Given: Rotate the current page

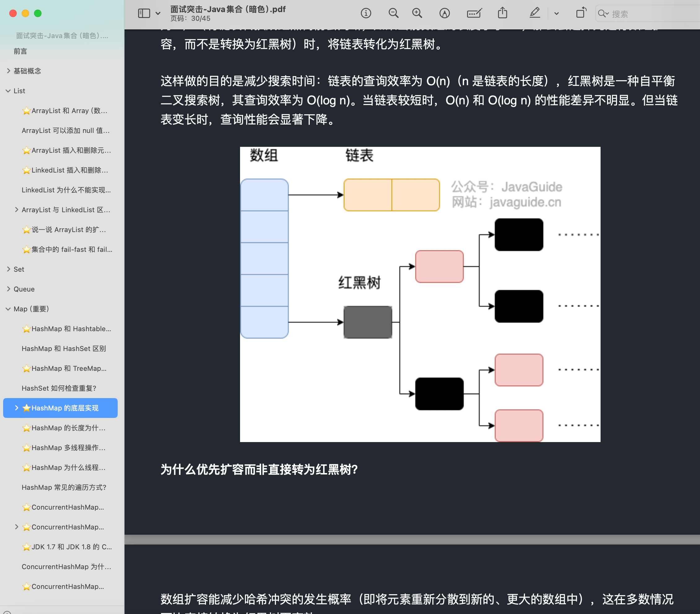Looking at the screenshot, I should [581, 13].
